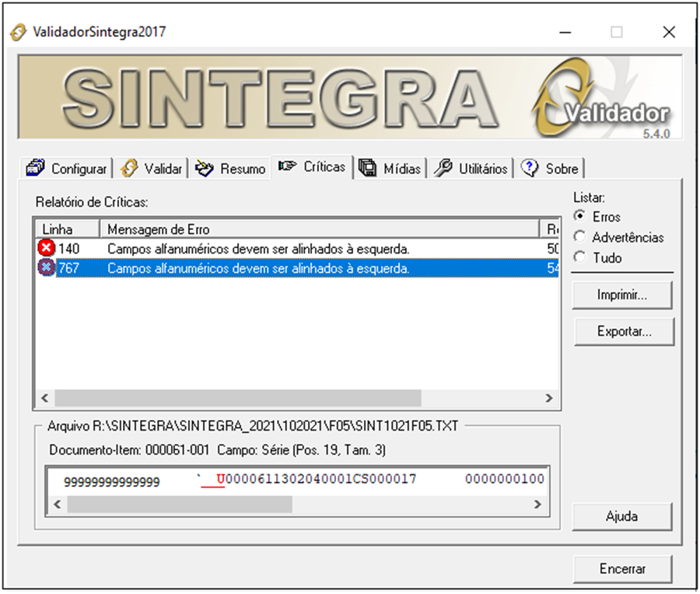Click the ValidadorSintegra2017 title bar app icon
Viewport: 700px width, 594px height.
18,32
